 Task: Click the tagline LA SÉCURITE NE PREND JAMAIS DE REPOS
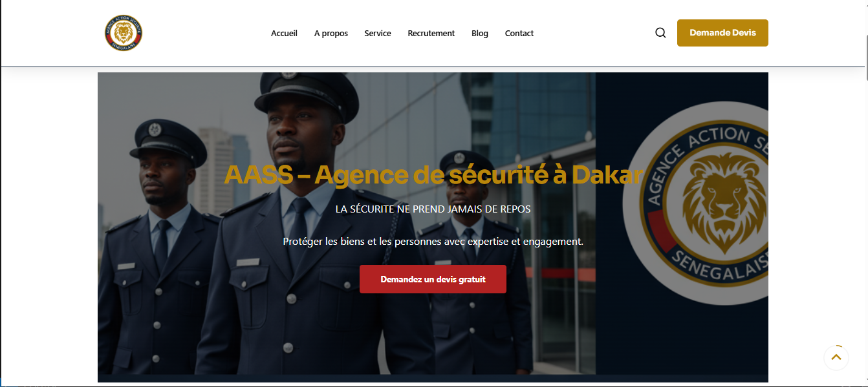[x=433, y=209]
